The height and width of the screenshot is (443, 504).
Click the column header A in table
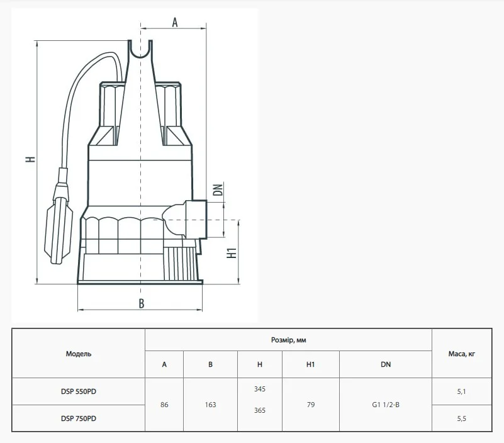pyautogui.click(x=164, y=364)
